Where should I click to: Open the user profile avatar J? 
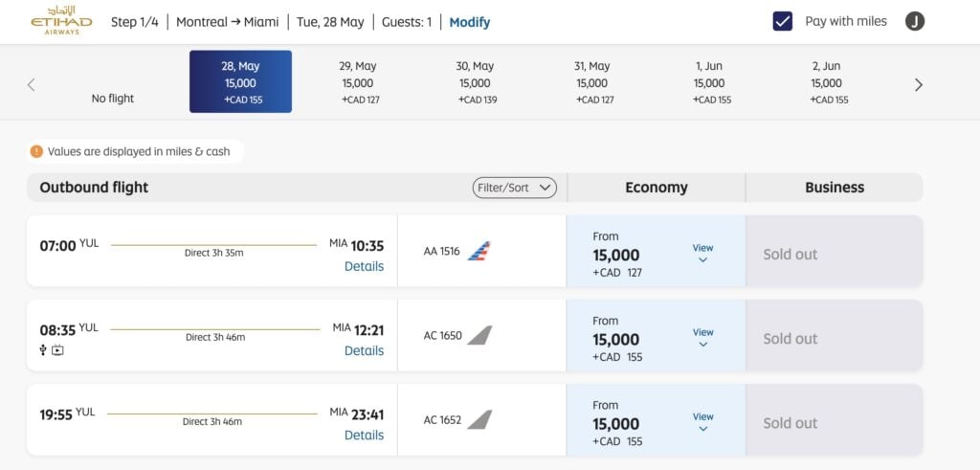point(915,21)
